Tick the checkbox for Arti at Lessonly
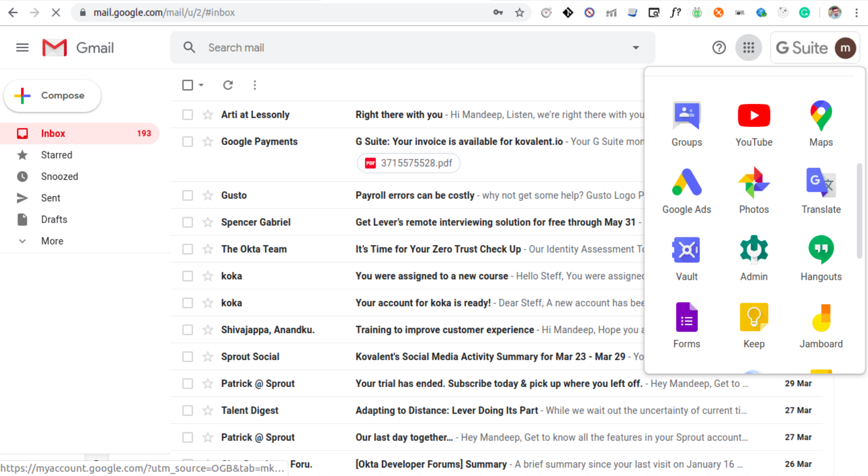Image resolution: width=868 pixels, height=476 pixels. pyautogui.click(x=187, y=115)
